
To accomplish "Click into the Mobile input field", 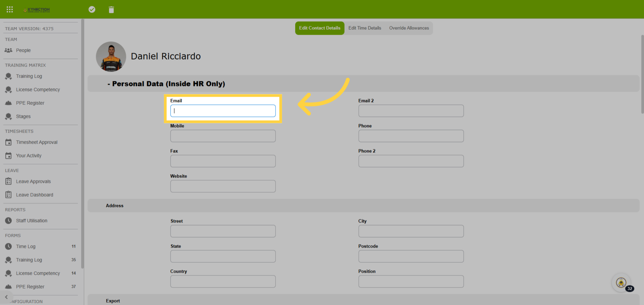I will 223,136.
